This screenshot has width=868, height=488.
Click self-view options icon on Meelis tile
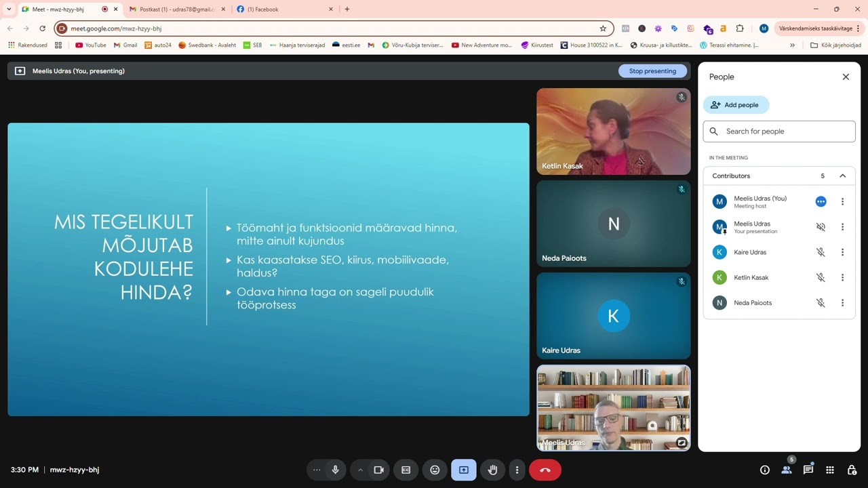pyautogui.click(x=682, y=443)
